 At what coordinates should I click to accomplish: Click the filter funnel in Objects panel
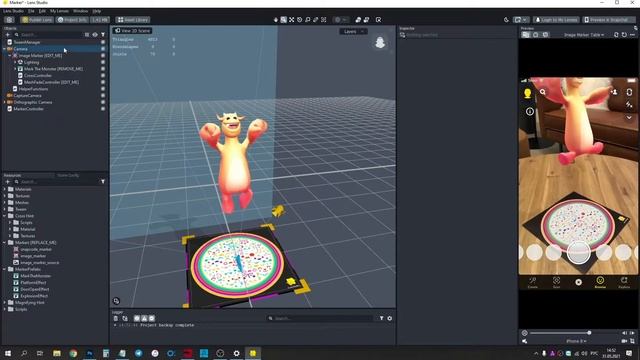[103, 35]
